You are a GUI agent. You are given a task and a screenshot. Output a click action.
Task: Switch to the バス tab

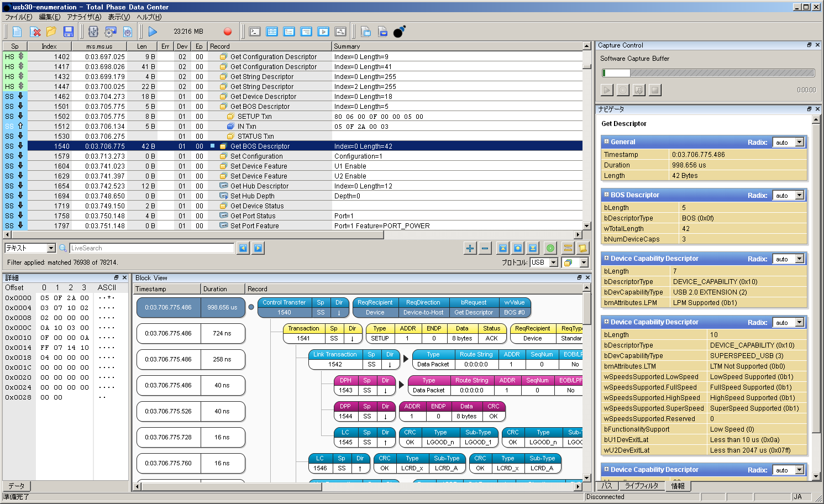607,486
